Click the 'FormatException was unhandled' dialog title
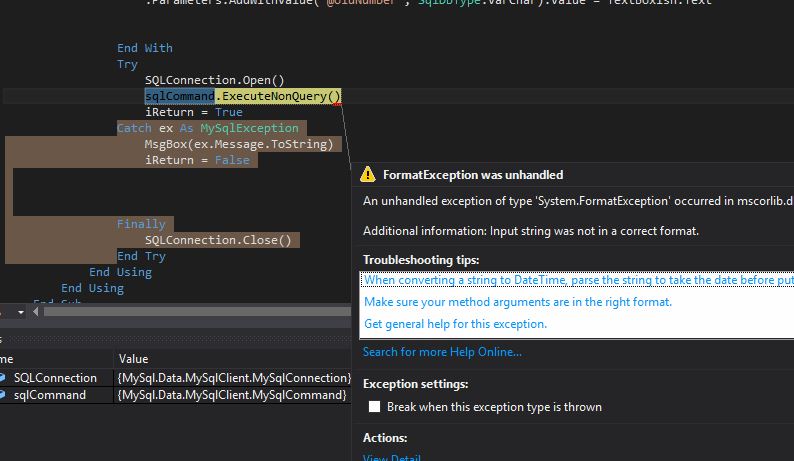 (473, 175)
